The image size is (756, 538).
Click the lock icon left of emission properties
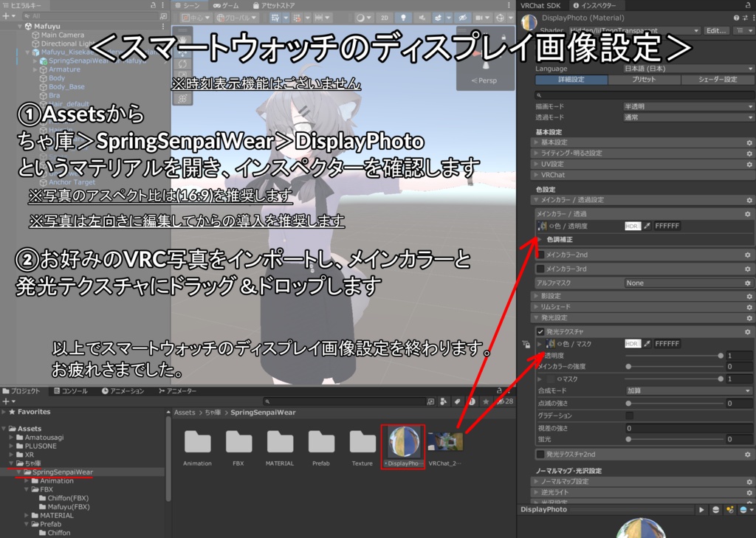click(526, 344)
